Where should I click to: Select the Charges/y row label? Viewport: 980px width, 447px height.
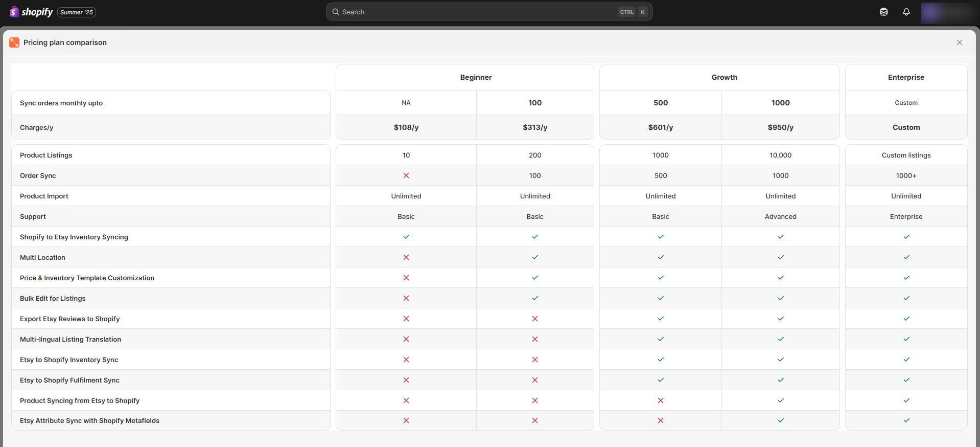coord(36,127)
